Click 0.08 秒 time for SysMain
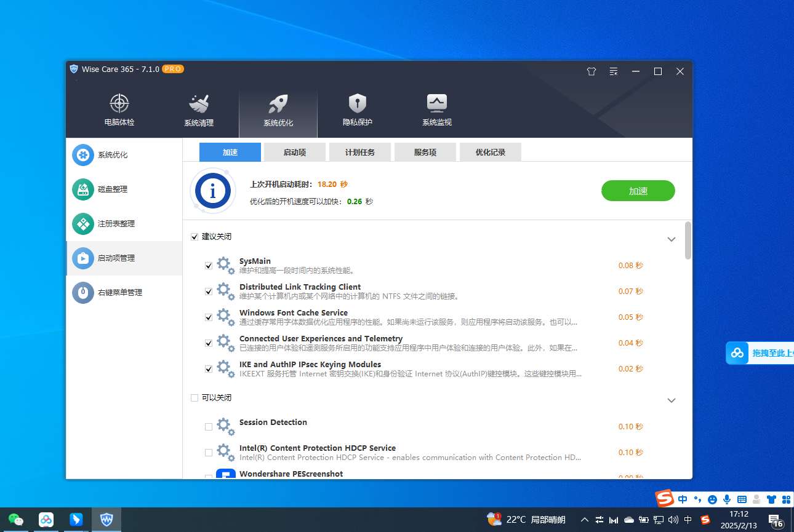Screen dimensions: 794x532 [x=630, y=266]
